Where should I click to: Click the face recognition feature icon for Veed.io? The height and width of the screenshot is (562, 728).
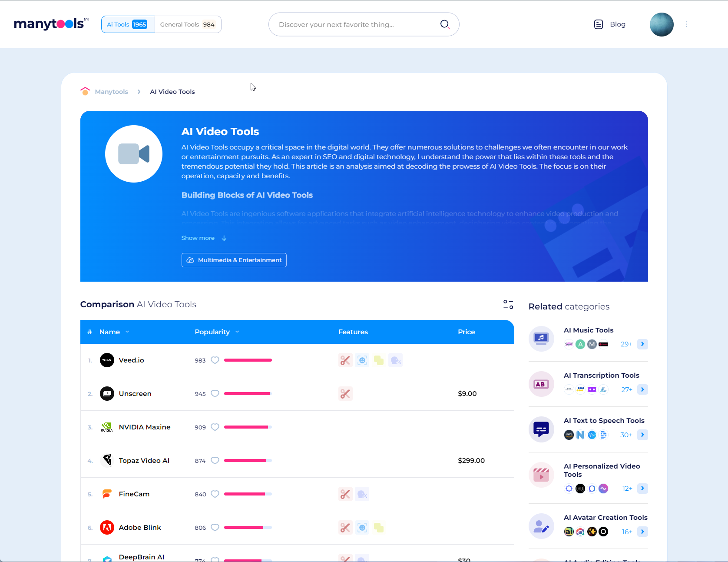point(362,360)
